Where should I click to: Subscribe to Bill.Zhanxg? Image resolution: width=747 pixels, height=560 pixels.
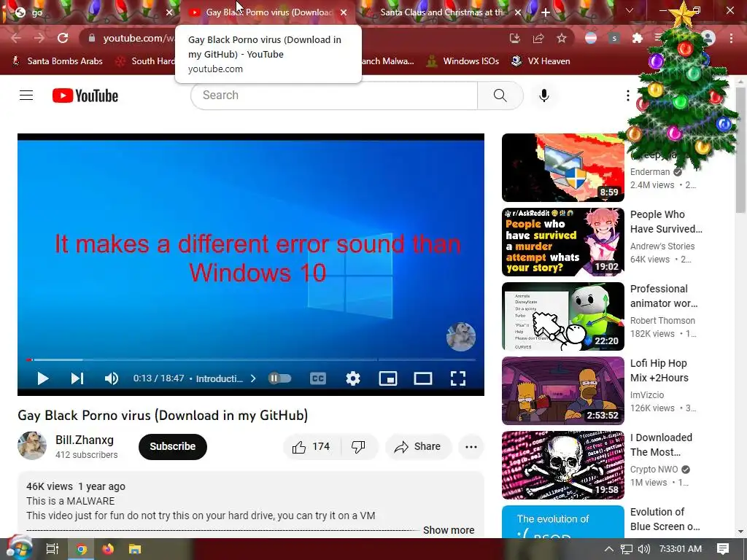[172, 447]
